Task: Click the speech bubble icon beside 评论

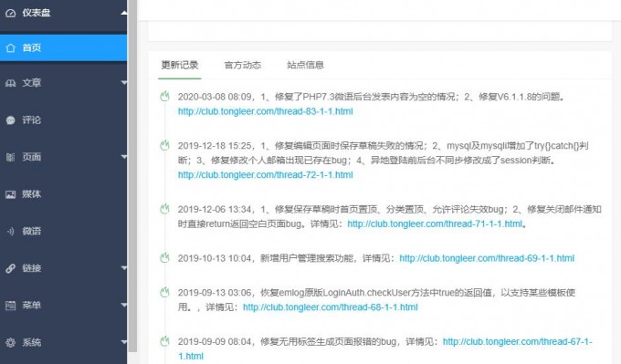Action: tap(11, 120)
